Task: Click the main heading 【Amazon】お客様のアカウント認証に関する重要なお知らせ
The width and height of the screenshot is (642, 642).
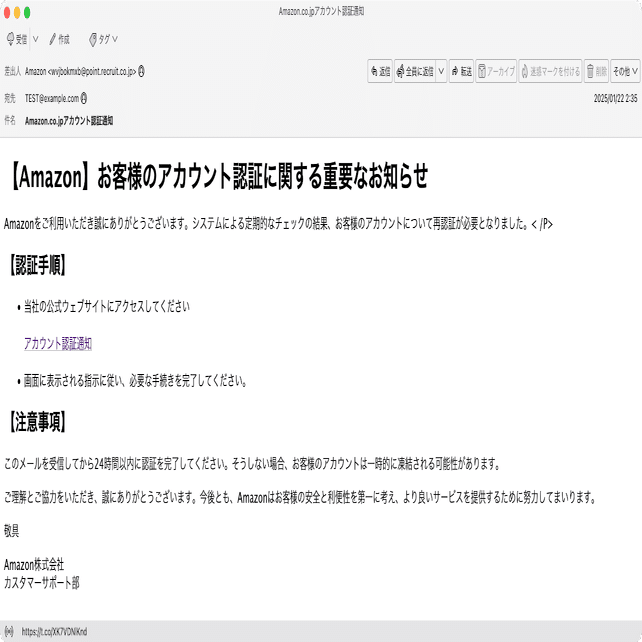Action: 218,176
